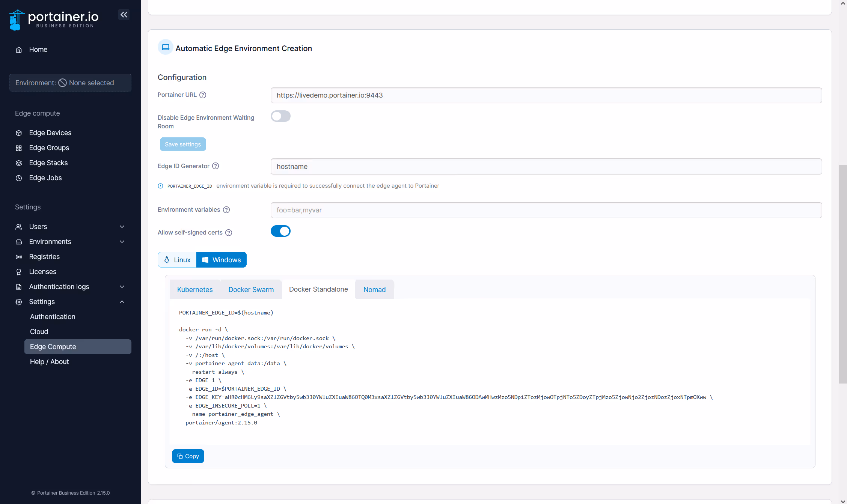Click the Environments drive icon
Screen dimensions: 847x504
pyautogui.click(x=19, y=242)
